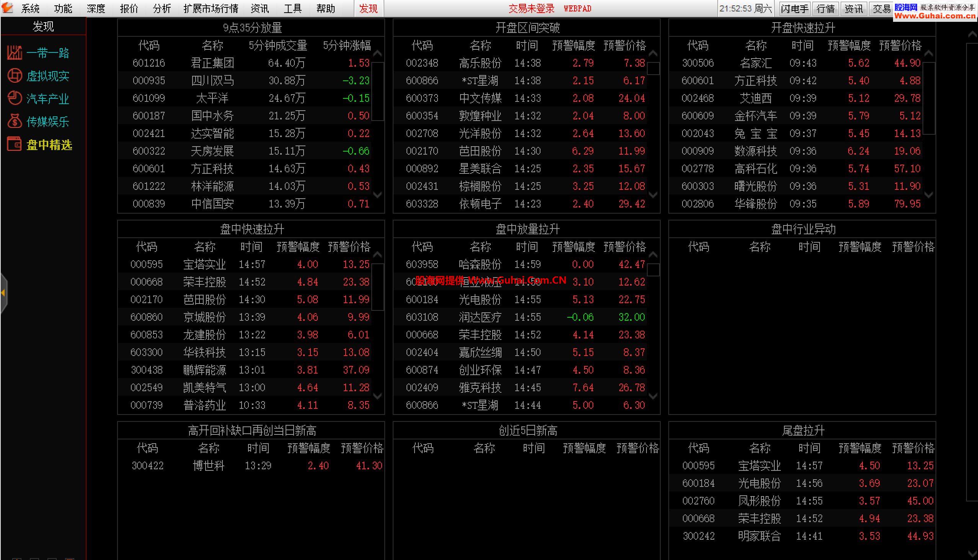Click up arrow in 盘中放量拉升 panel
Image resolution: width=978 pixels, height=560 pixels.
tap(653, 255)
